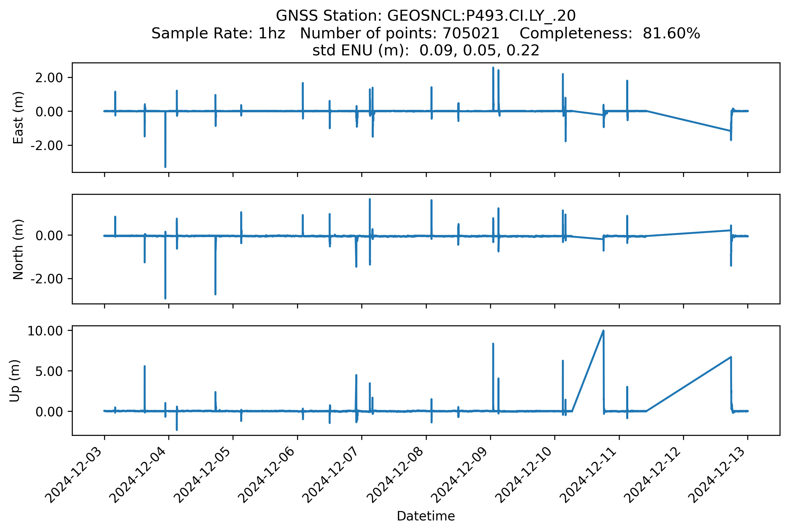The width and height of the screenshot is (789, 532).
Task: Click the Datetime x-axis label
Action: pyautogui.click(x=426, y=516)
